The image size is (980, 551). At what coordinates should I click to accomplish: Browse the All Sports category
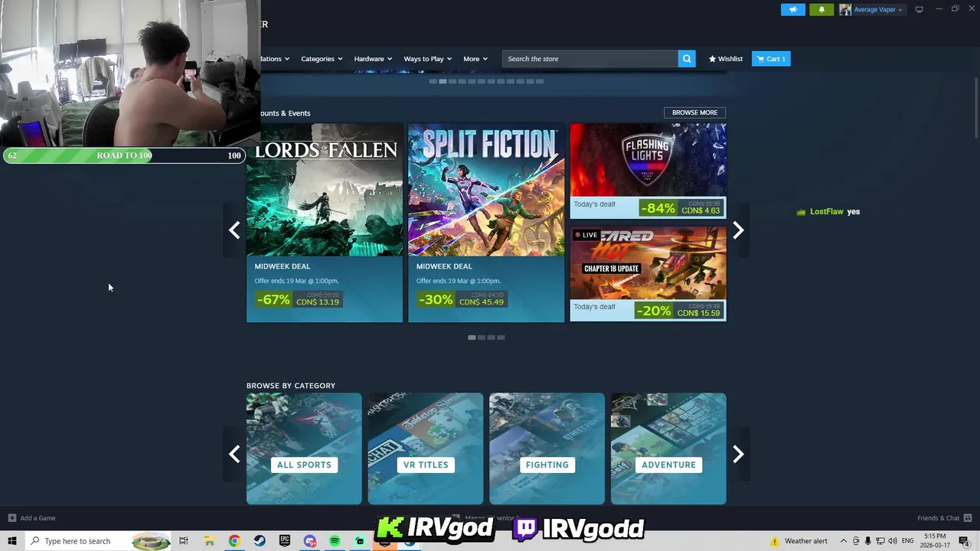pyautogui.click(x=304, y=448)
